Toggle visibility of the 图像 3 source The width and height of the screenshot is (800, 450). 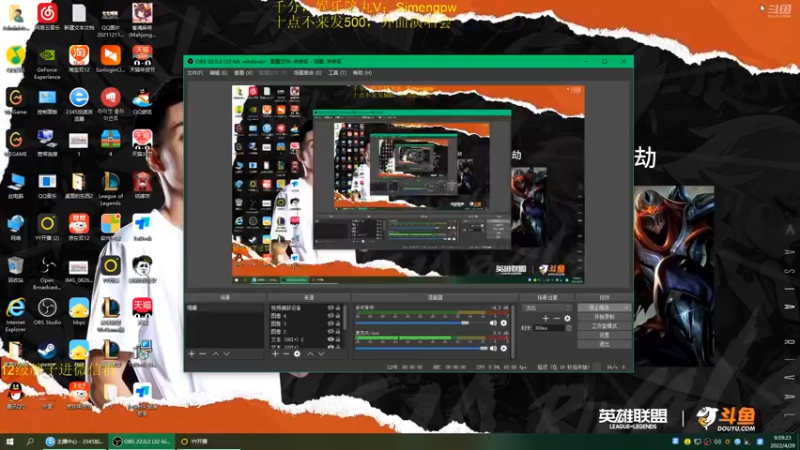point(330,323)
